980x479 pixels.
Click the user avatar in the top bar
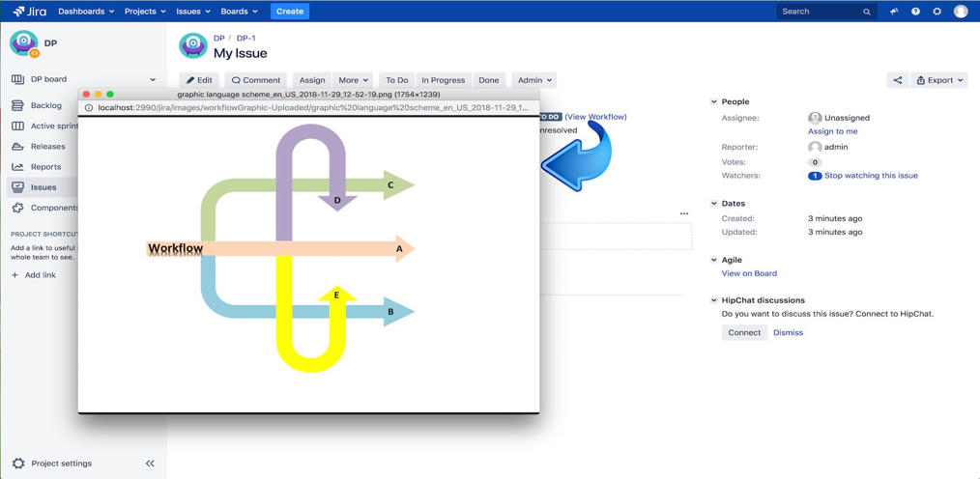(961, 12)
